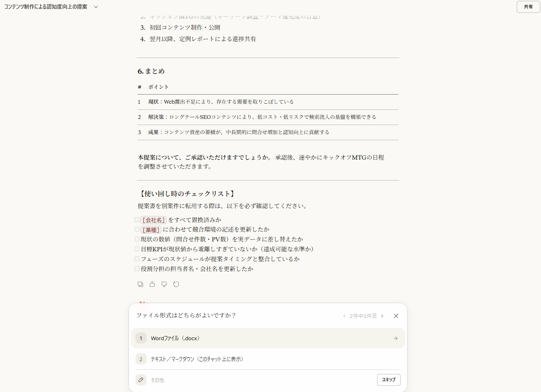Select the Wordファイル (.docx) option
This screenshot has height=392, width=541.
click(x=247, y=338)
